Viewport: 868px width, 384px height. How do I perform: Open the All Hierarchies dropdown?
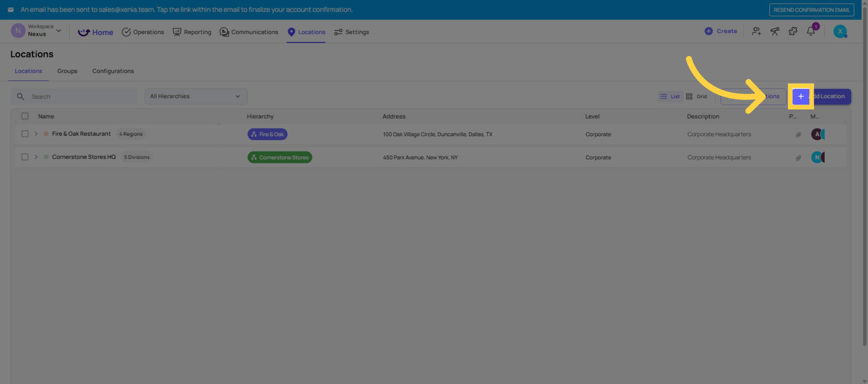click(x=196, y=96)
